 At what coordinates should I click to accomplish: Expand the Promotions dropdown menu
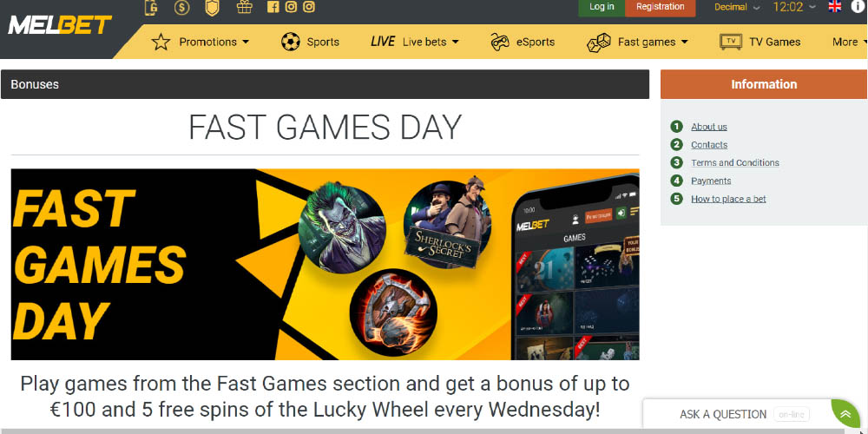click(201, 42)
